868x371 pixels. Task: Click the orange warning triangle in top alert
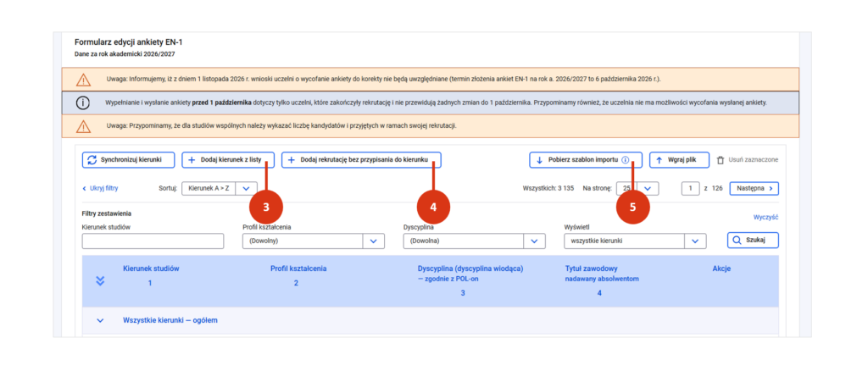[x=84, y=79]
